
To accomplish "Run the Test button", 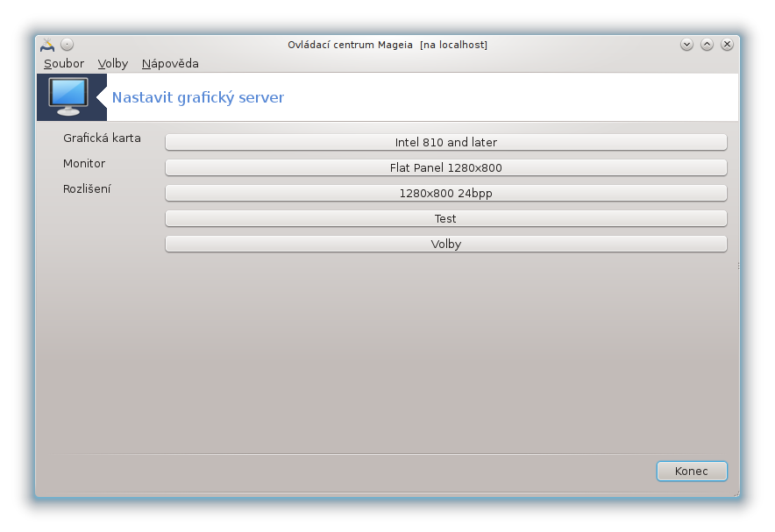I will pos(446,219).
